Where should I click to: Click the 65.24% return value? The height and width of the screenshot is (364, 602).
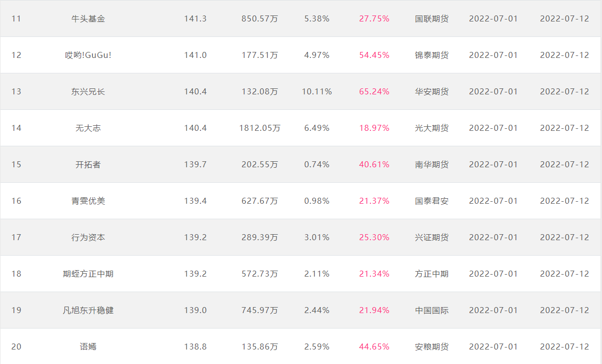point(374,91)
